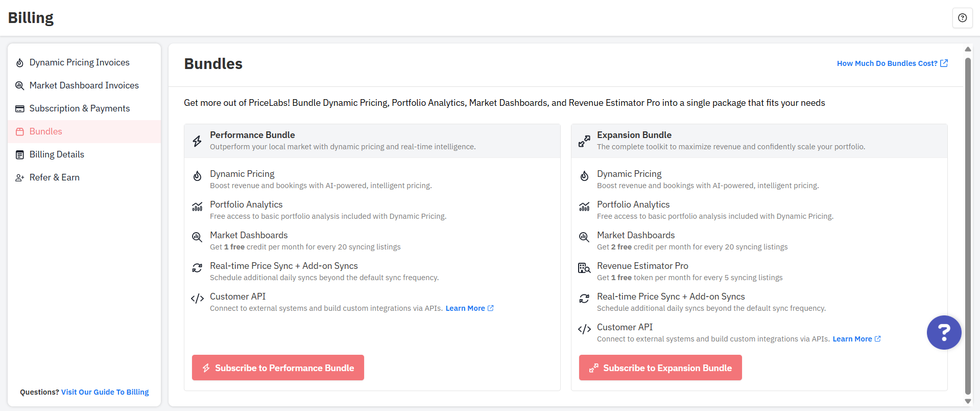
Task: Click the Billing Details document icon
Action: [20, 154]
